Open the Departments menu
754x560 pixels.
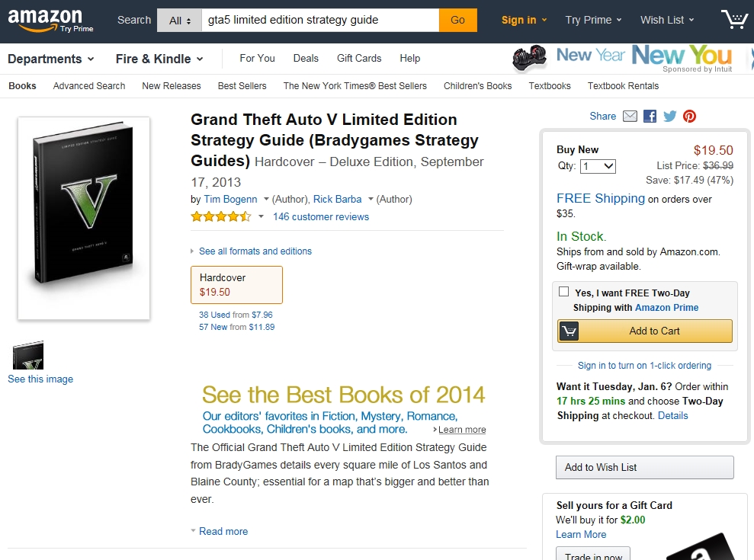(51, 59)
